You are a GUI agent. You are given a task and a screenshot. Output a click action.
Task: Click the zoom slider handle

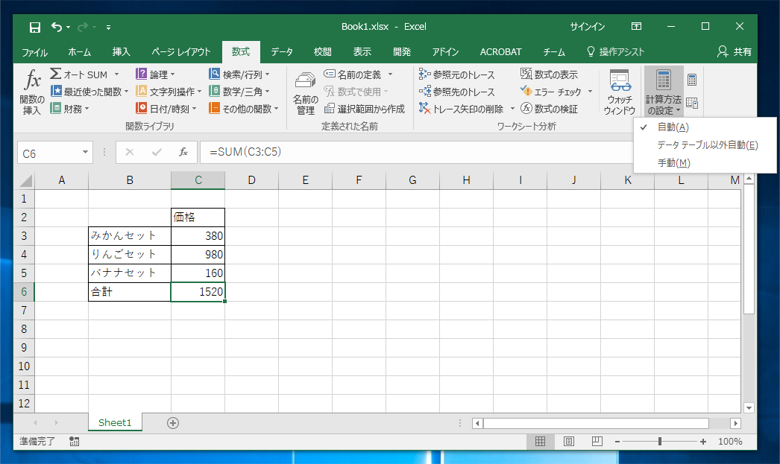[x=660, y=441]
